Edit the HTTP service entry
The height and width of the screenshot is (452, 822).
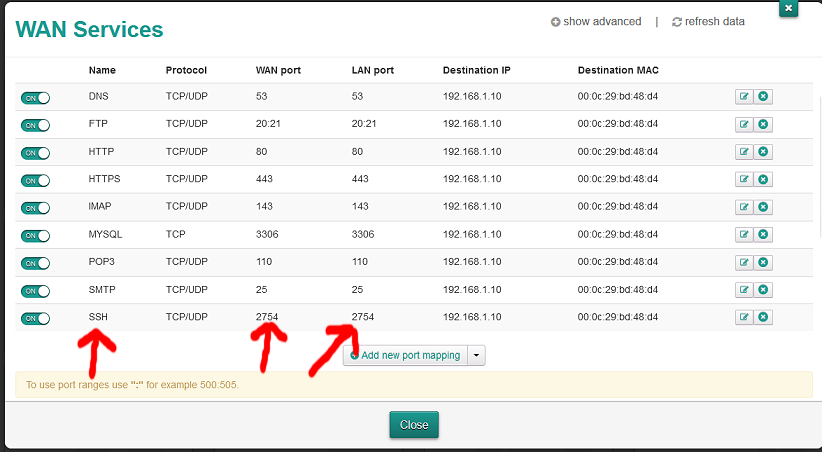[x=744, y=152]
